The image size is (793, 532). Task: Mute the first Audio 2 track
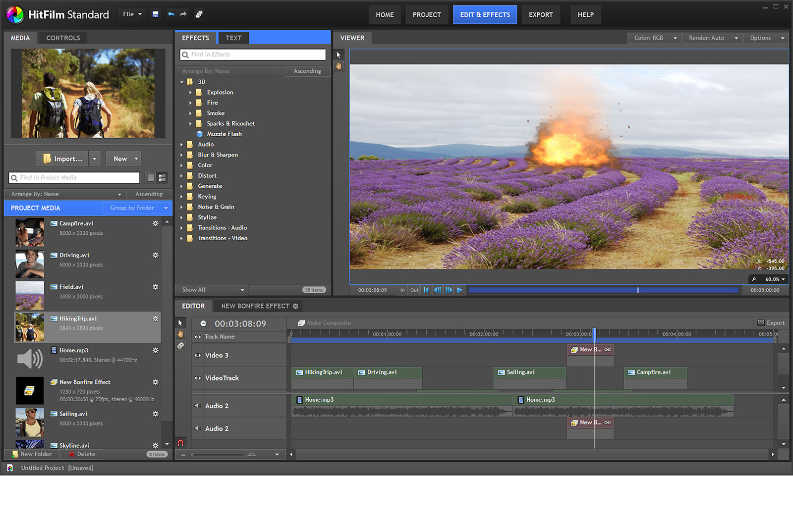click(197, 406)
